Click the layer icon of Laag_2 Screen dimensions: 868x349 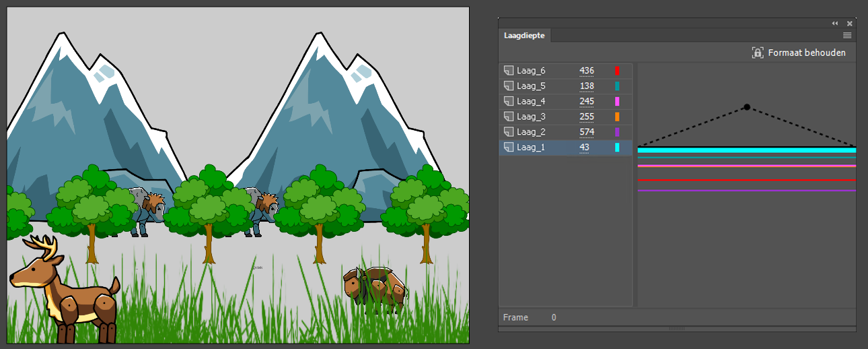pyautogui.click(x=509, y=132)
